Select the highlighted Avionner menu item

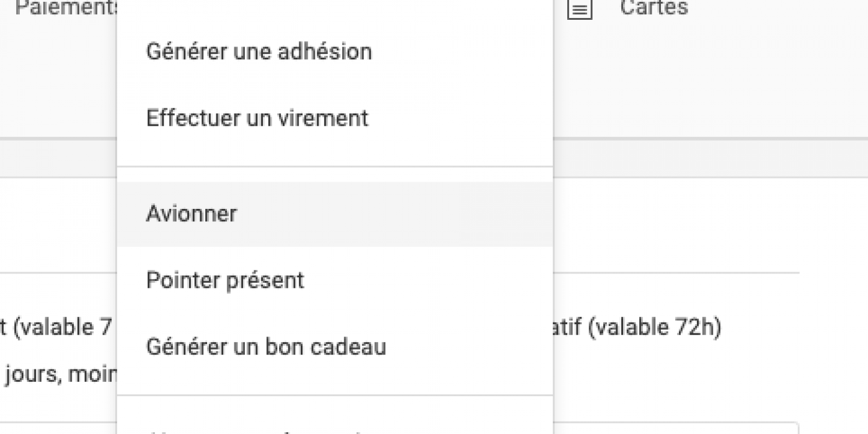(x=335, y=214)
